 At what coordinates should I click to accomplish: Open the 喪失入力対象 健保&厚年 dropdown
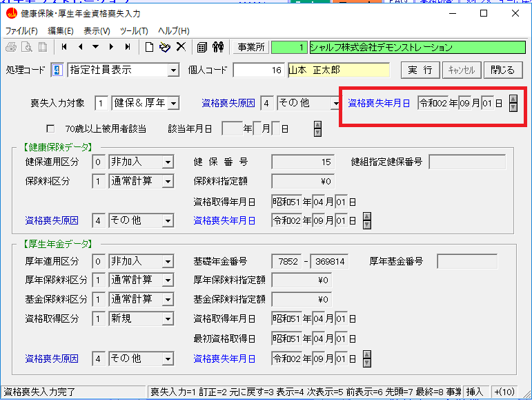pyautogui.click(x=173, y=104)
